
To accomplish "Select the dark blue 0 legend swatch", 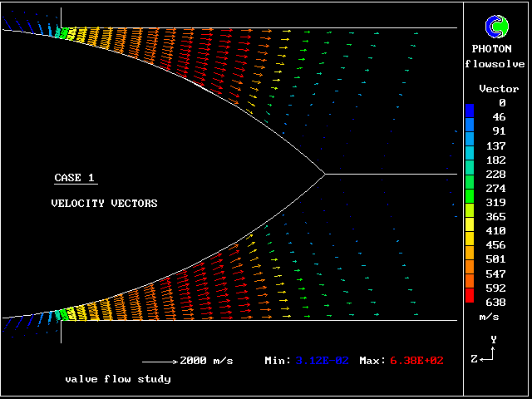I will (470, 110).
